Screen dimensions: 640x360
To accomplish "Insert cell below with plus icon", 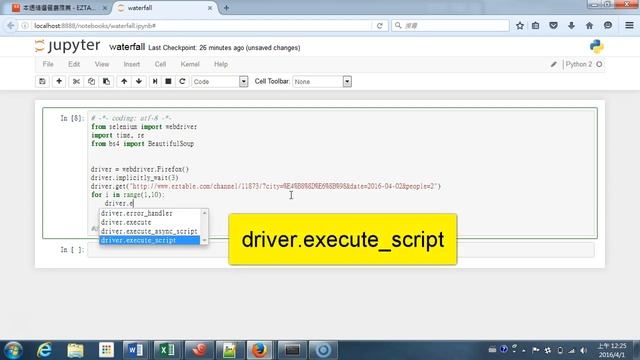I will pyautogui.click(x=59, y=81).
